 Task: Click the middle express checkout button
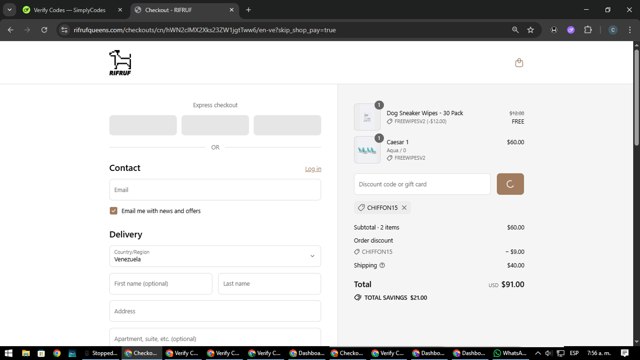(x=215, y=125)
